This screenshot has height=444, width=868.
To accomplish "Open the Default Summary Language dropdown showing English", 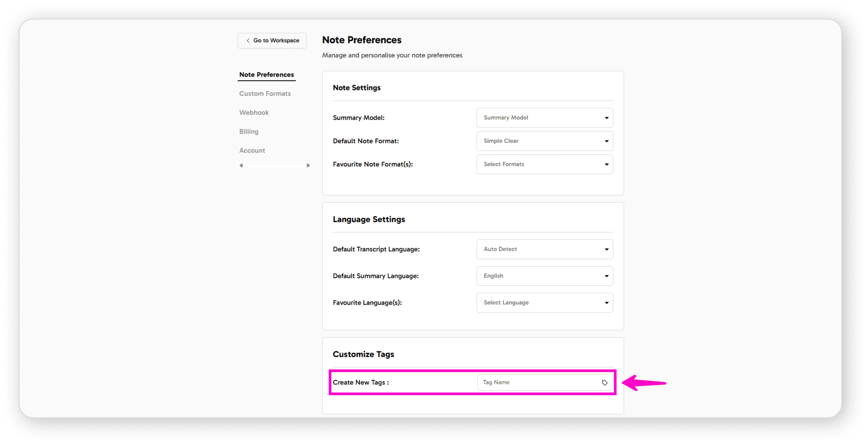I will (x=545, y=276).
